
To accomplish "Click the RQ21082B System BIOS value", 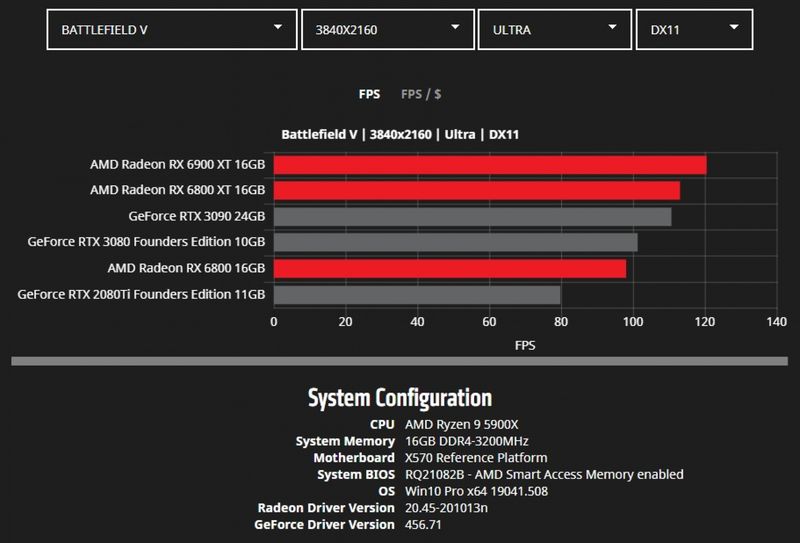I will click(x=544, y=475).
